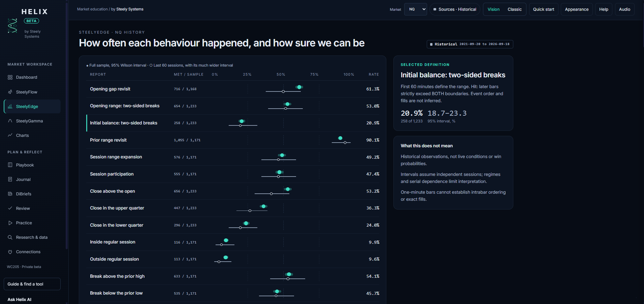The image size is (644, 304).
Task: Click the Helix DNA logo
Action: coord(12,26)
